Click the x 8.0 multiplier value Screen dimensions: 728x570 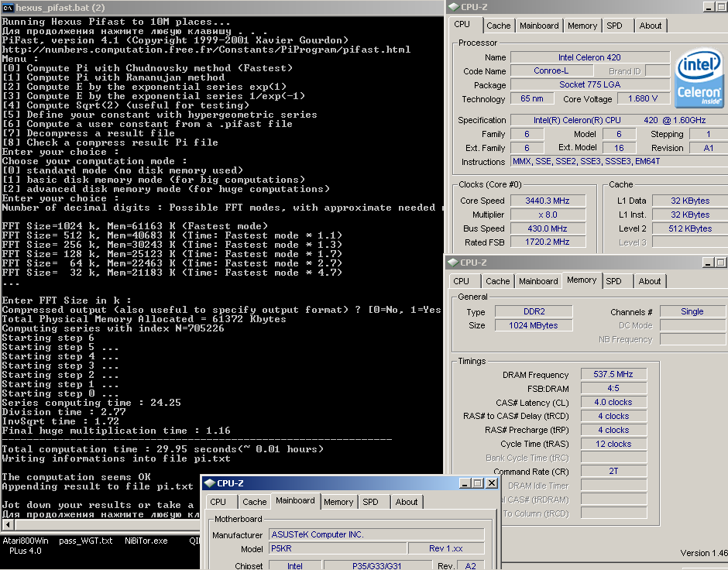pos(548,215)
